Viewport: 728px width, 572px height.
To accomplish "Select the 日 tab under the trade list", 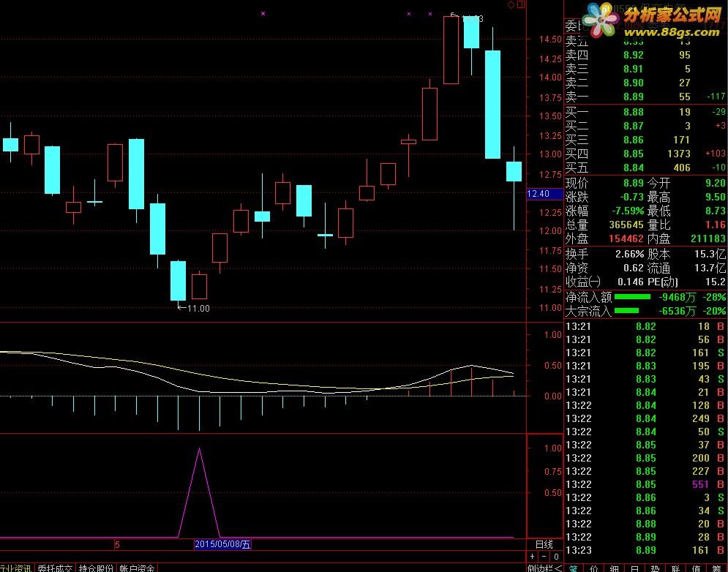I will [634, 568].
